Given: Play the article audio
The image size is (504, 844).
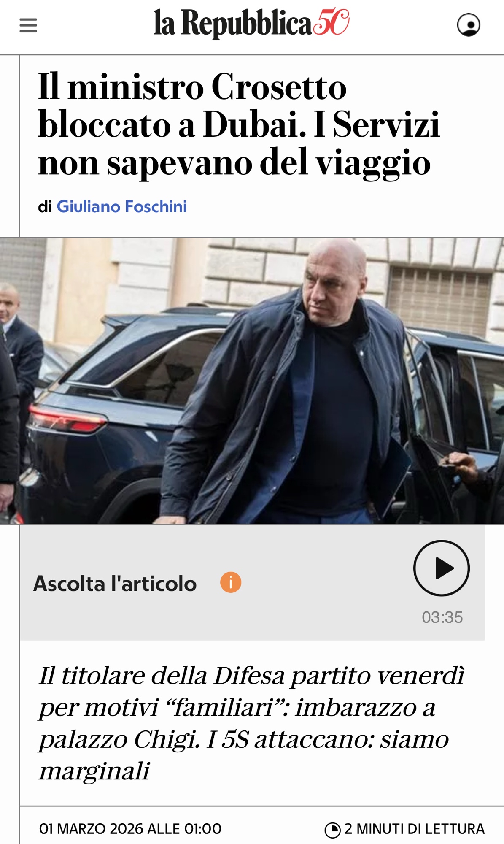Looking at the screenshot, I should pyautogui.click(x=441, y=568).
